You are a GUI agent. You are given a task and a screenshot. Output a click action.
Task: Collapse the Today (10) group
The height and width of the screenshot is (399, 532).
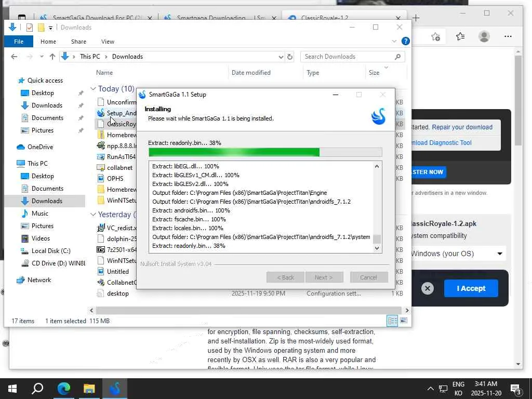point(93,89)
